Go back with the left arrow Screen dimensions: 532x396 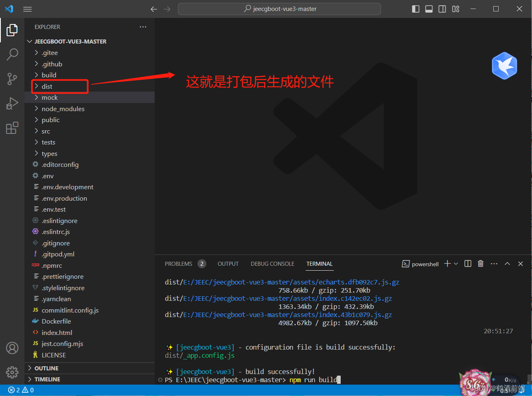154,9
